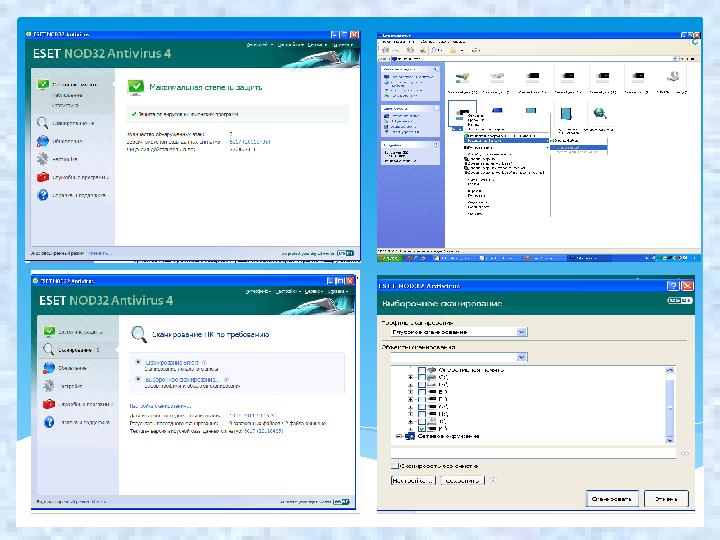The height and width of the screenshot is (540, 720).
Task: Enable the "Сканировать без очистки" checkbox
Action: [394, 466]
